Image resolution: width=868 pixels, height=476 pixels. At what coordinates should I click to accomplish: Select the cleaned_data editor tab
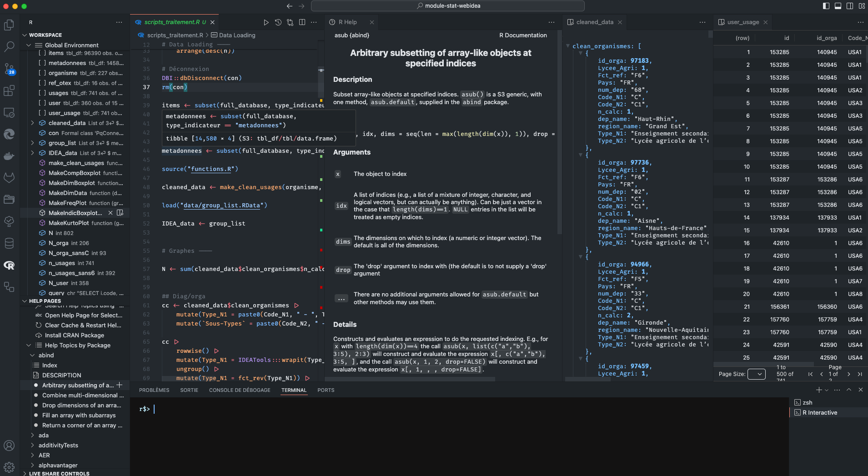tap(594, 22)
